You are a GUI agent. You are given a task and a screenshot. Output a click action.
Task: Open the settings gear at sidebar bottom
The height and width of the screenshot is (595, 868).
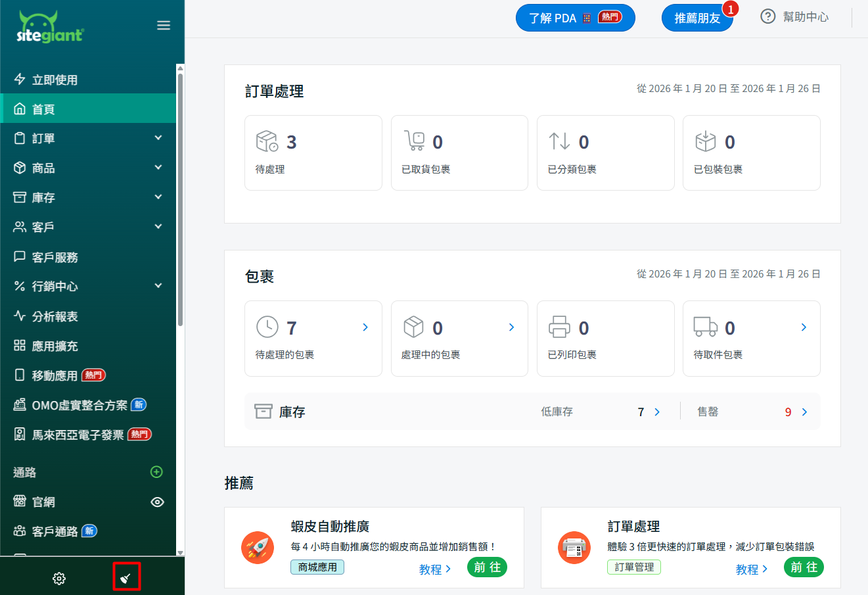(x=59, y=579)
